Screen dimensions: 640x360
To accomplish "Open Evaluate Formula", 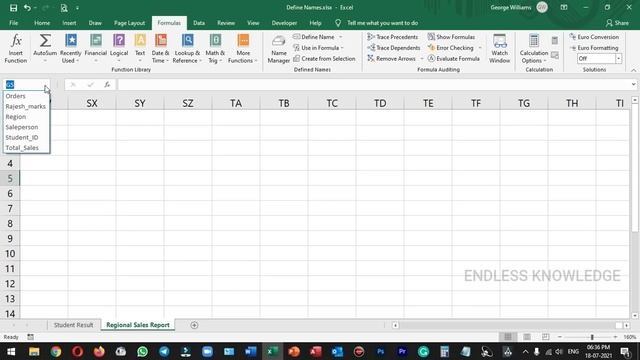I will click(x=453, y=59).
